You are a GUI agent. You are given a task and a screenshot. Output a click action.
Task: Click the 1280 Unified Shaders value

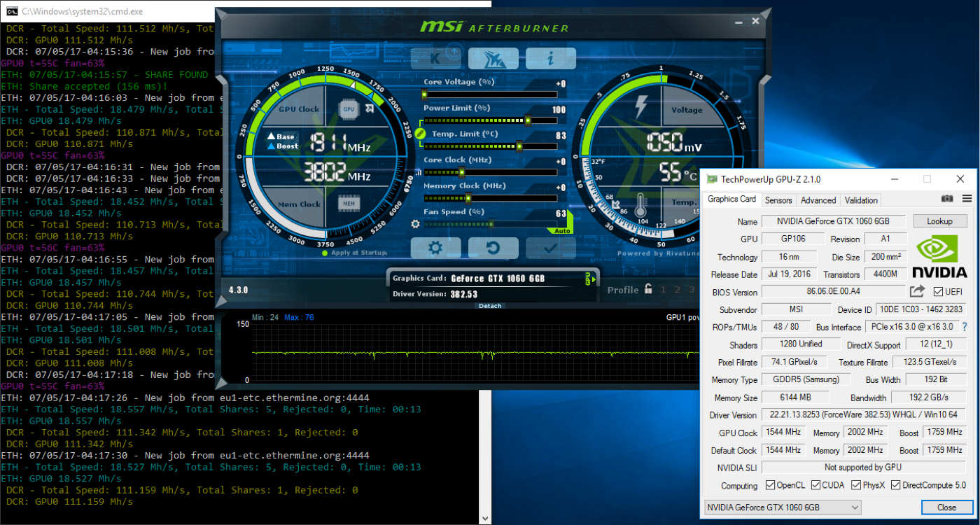coord(801,344)
